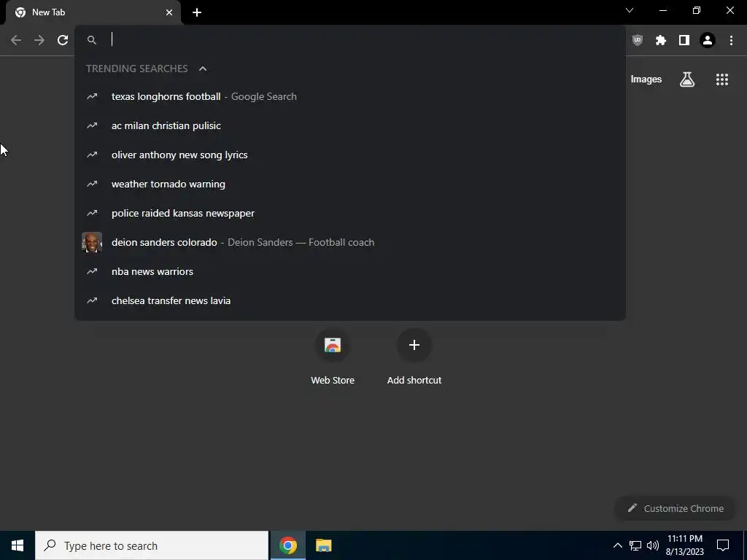
Task: Select suggestion weather tornado warning
Action: click(x=350, y=184)
